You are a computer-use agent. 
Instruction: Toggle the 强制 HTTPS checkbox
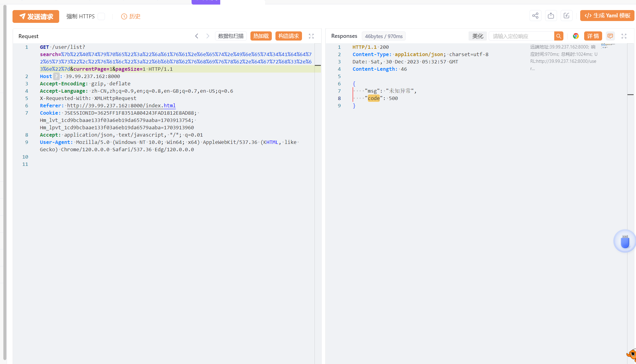coord(102,16)
